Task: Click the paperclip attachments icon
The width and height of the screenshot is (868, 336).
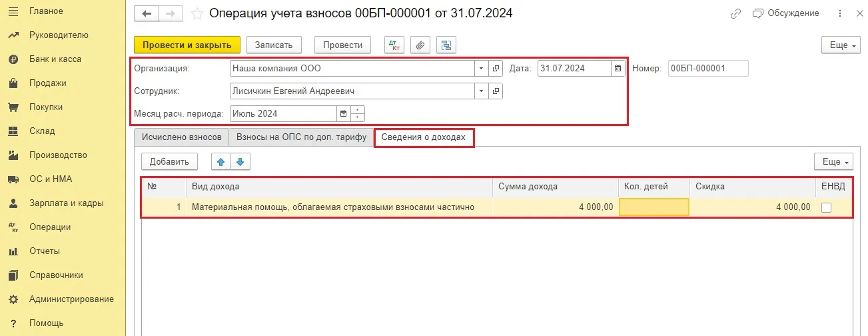Action: (x=420, y=45)
